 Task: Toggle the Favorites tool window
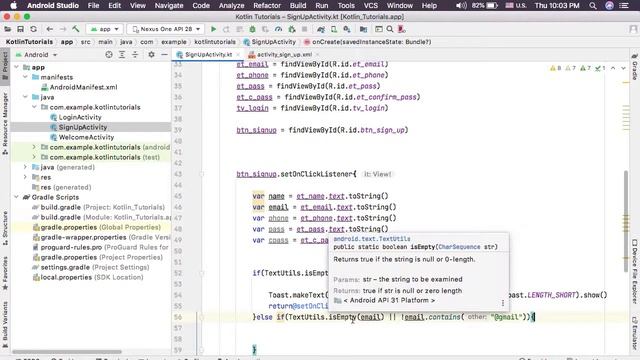5,273
